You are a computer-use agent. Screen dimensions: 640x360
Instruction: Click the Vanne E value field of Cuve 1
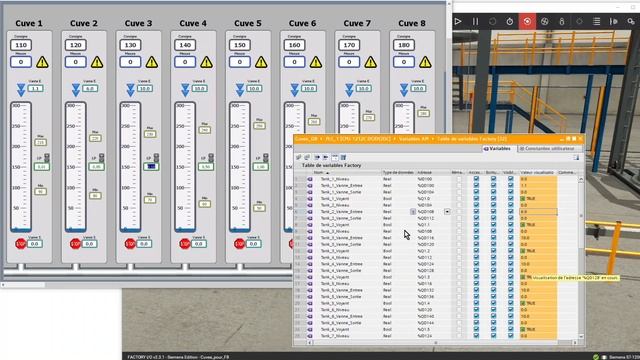36,89
